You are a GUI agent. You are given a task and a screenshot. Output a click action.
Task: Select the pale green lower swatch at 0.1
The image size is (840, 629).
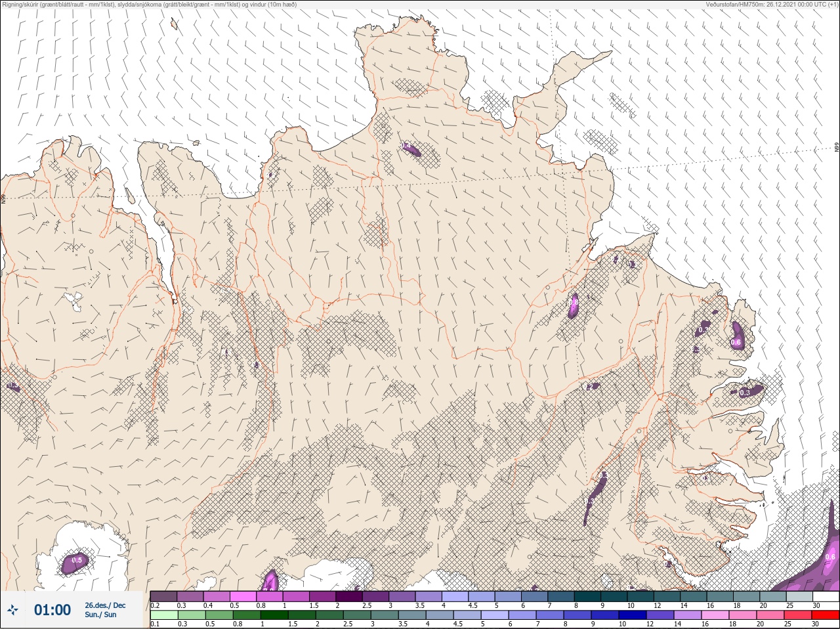(x=163, y=615)
